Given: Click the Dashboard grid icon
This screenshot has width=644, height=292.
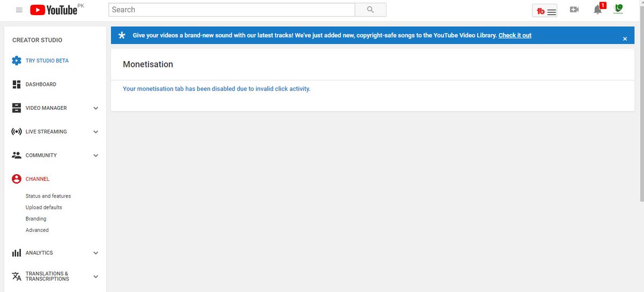Looking at the screenshot, I should 17,84.
